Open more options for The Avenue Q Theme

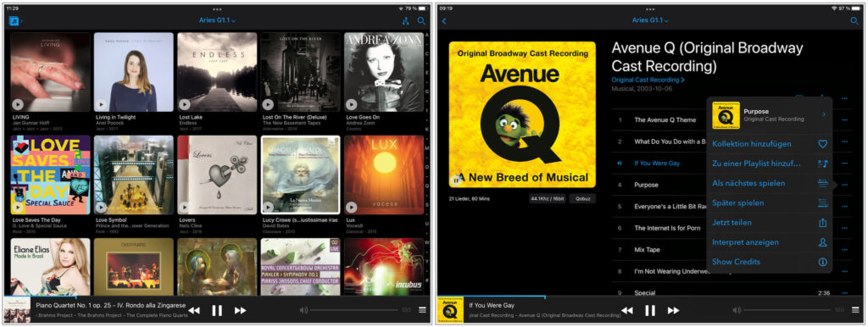pyautogui.click(x=844, y=120)
